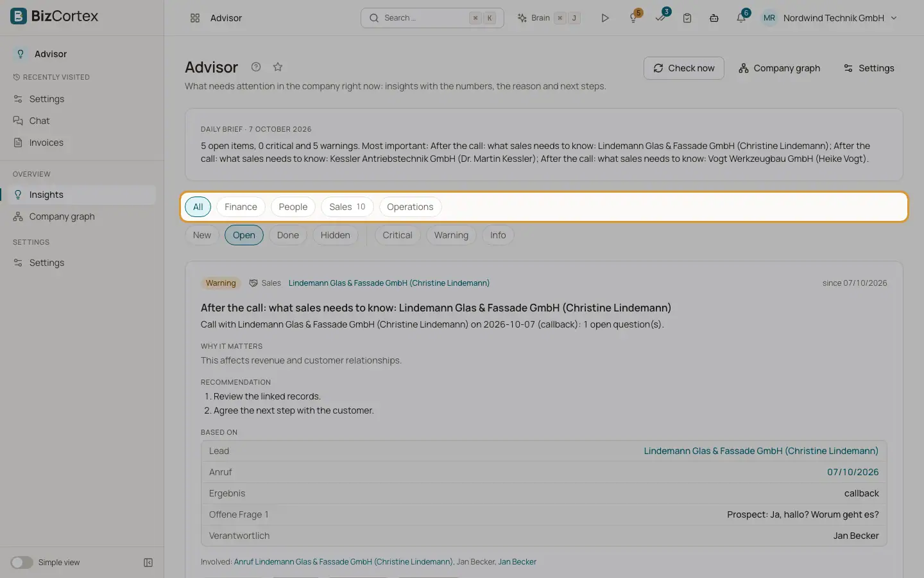Star the Advisor page as favorite
The height and width of the screenshot is (578, 924).
(278, 67)
